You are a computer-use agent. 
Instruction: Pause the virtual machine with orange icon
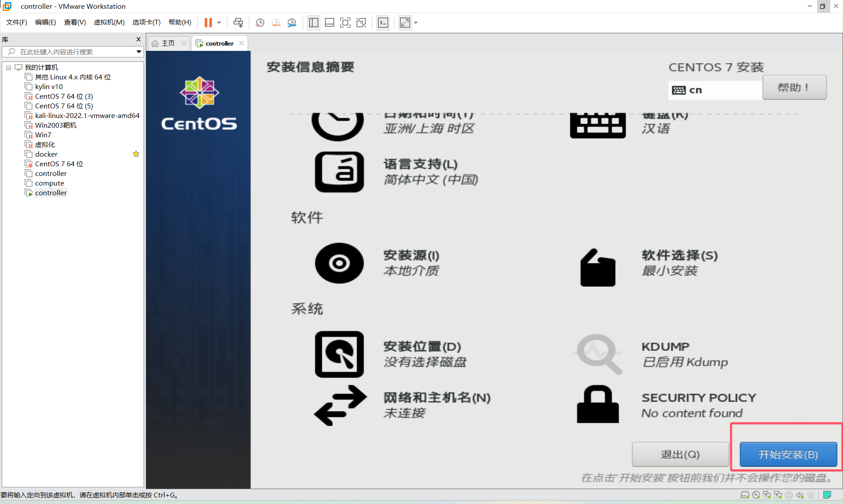tap(208, 22)
